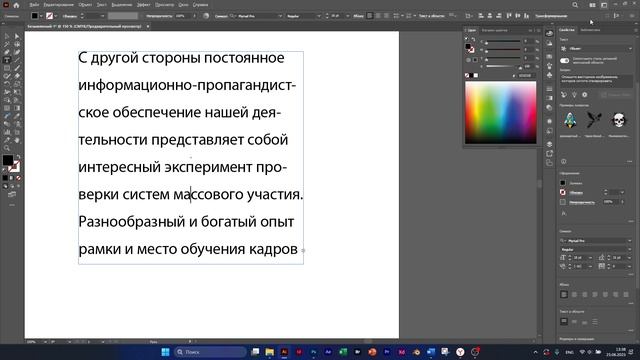Viewport: 640px width, 360px height.
Task: Select the Zoom (magnifier) tool
Action: point(7,148)
